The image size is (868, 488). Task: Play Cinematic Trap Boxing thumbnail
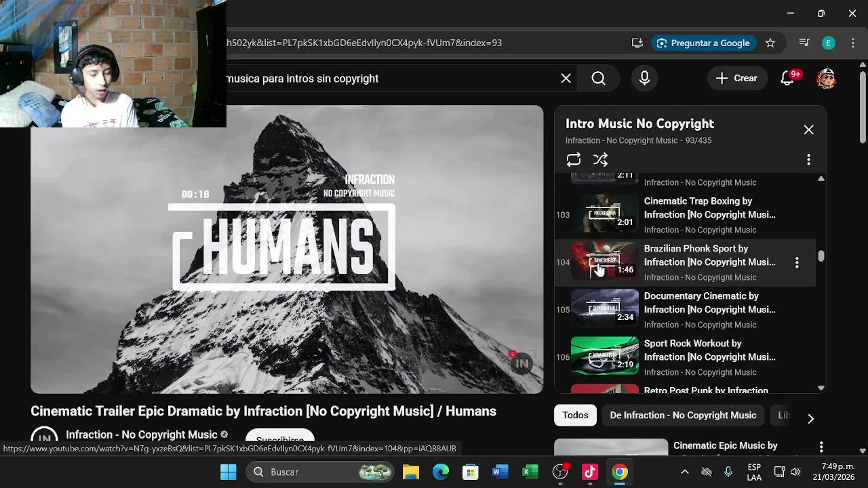click(605, 213)
